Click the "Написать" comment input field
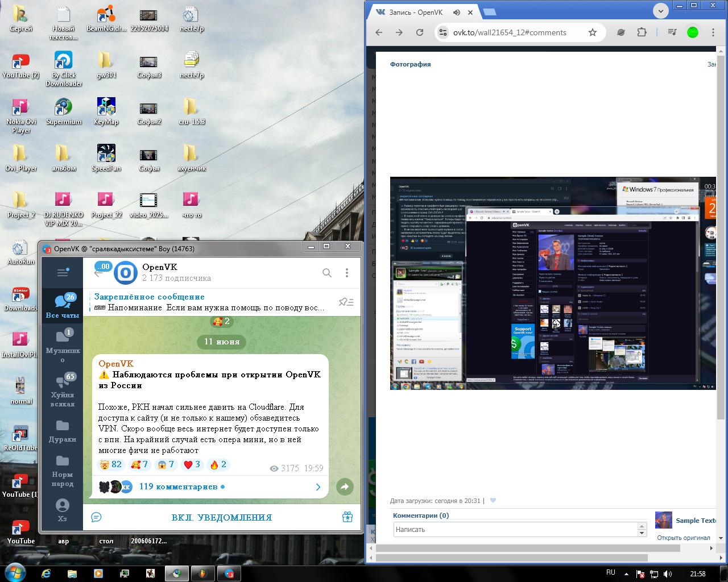Image resolution: width=728 pixels, height=582 pixels. pyautogui.click(x=515, y=529)
